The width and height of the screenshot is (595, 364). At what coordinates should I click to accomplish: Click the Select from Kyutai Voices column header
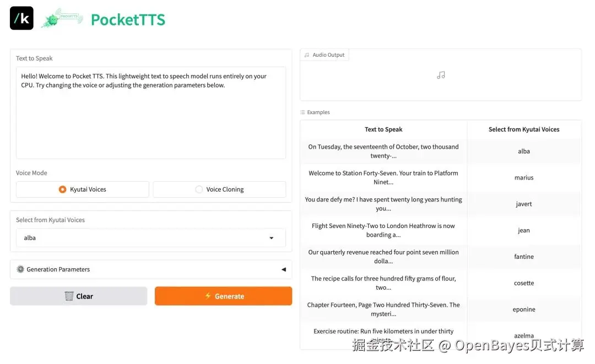click(524, 129)
